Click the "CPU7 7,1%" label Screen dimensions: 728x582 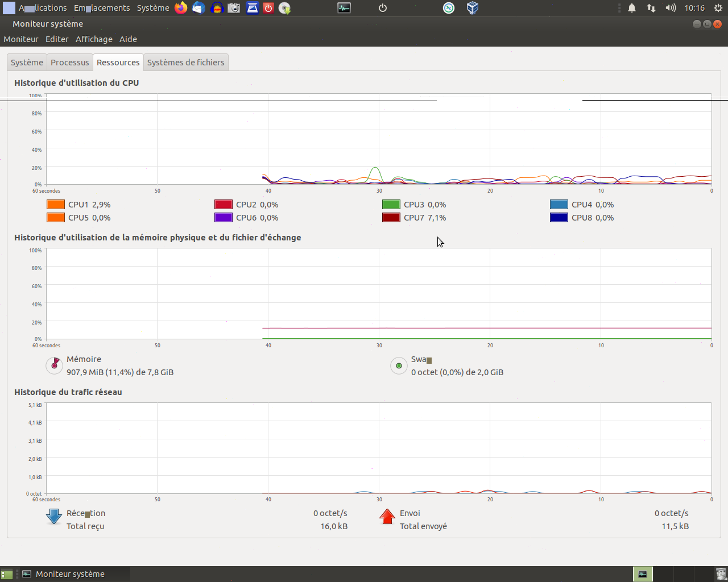(425, 218)
